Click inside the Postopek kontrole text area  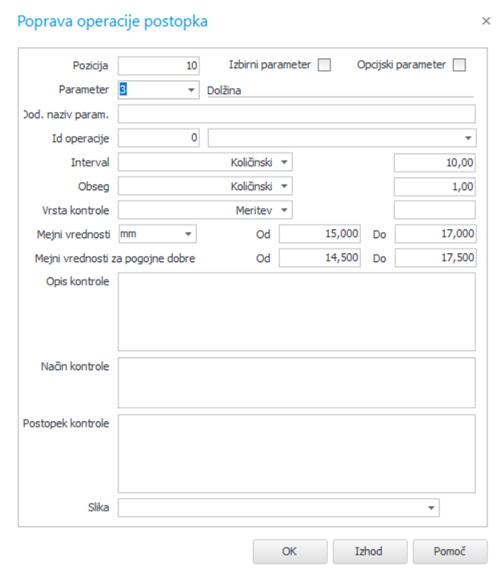[296, 454]
